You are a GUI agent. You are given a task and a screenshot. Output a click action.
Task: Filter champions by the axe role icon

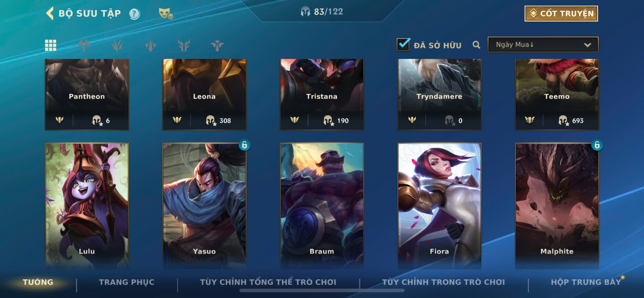84,45
